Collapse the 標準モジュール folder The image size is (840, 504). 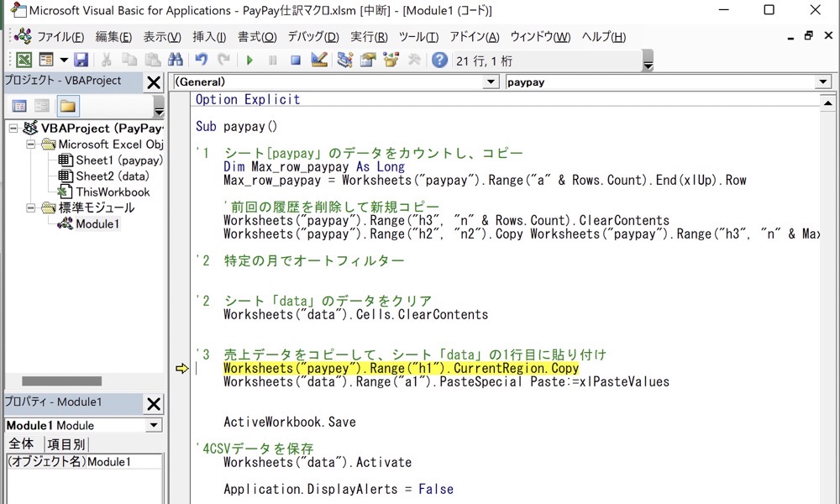(31, 207)
